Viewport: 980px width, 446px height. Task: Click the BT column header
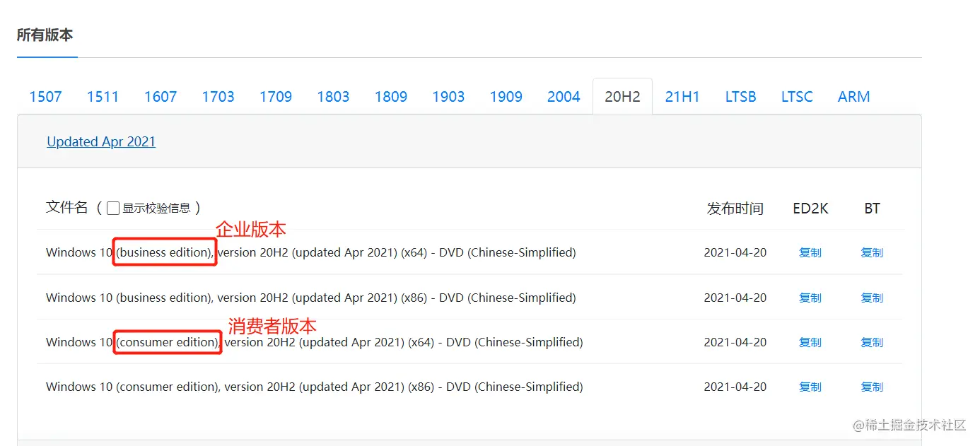(872, 209)
